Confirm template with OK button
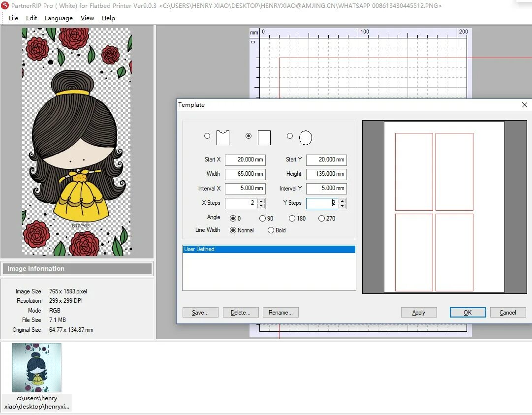The width and height of the screenshot is (532, 415). (468, 313)
